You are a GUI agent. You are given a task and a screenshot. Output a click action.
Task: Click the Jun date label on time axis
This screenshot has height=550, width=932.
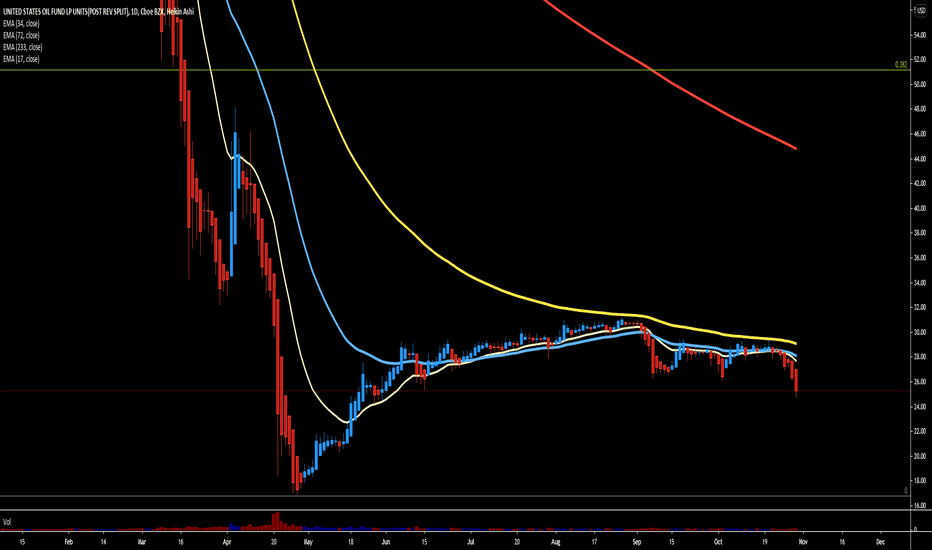coord(385,542)
